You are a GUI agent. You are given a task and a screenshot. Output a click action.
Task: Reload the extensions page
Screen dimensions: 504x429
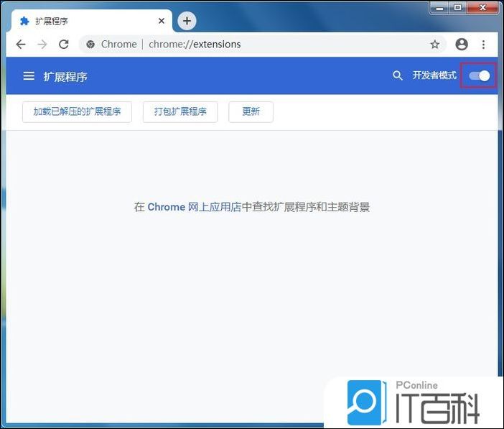[x=64, y=44]
